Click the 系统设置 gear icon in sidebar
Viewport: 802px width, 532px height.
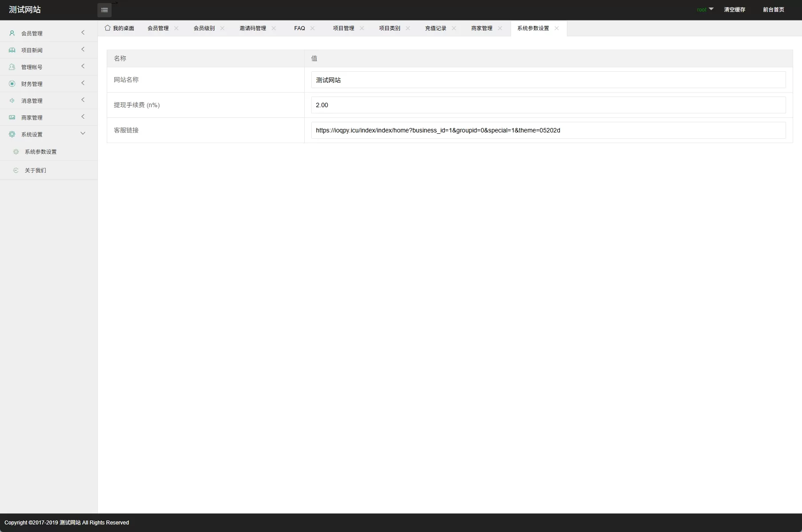[x=12, y=134]
